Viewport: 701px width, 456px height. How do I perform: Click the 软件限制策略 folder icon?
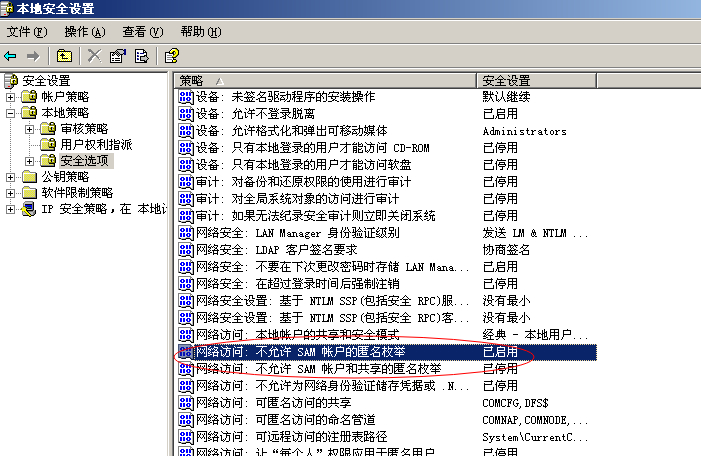[30, 193]
